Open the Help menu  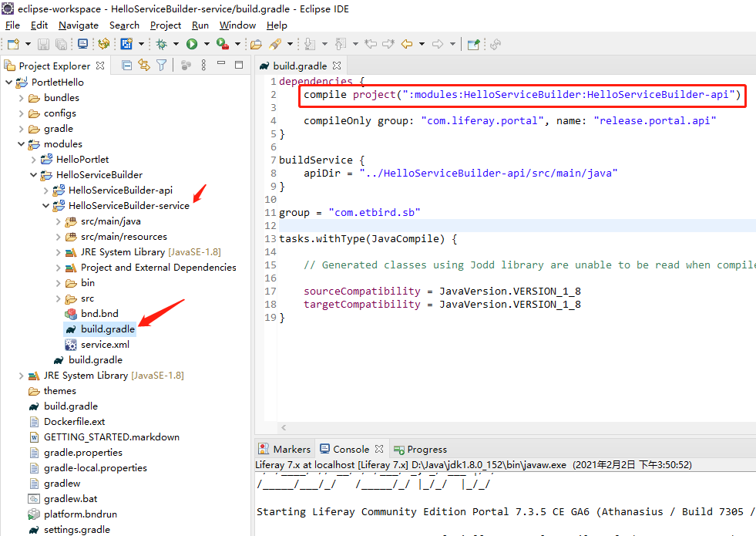tap(277, 25)
